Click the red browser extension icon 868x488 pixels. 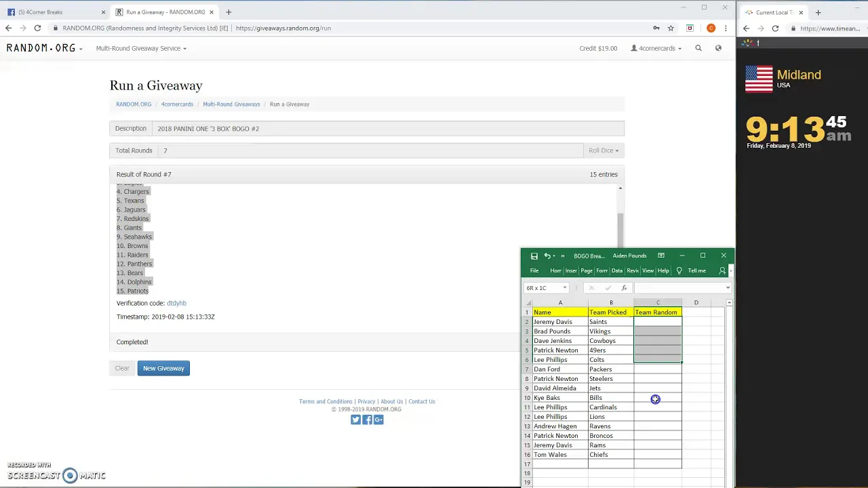pos(690,28)
